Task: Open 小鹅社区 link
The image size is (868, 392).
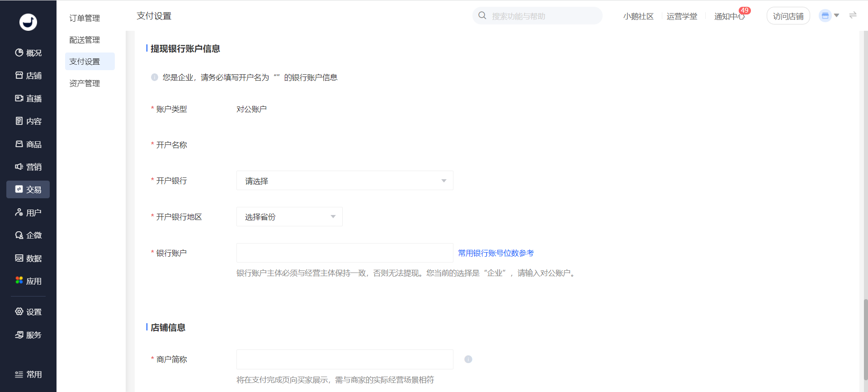Action: pyautogui.click(x=638, y=16)
